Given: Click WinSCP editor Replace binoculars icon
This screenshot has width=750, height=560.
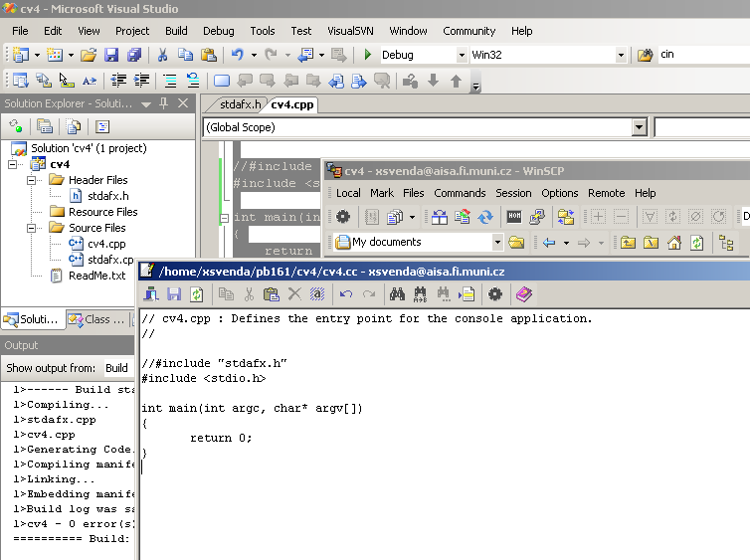Looking at the screenshot, I should [420, 294].
